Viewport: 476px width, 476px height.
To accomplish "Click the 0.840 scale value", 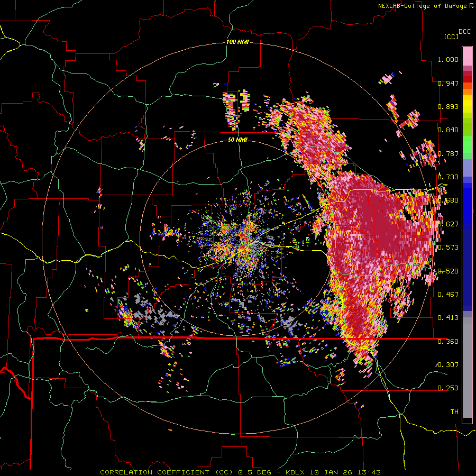I will pos(448,130).
